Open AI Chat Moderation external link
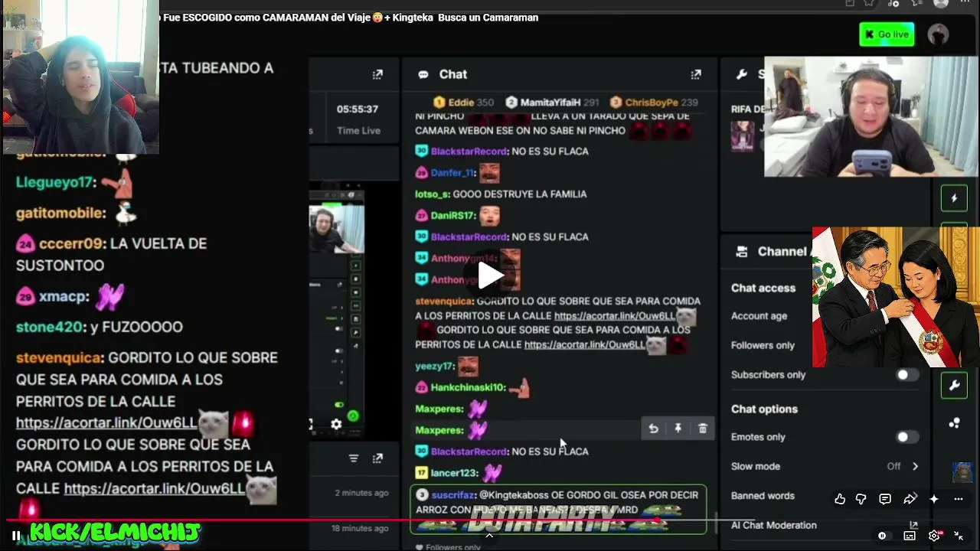 tap(913, 525)
